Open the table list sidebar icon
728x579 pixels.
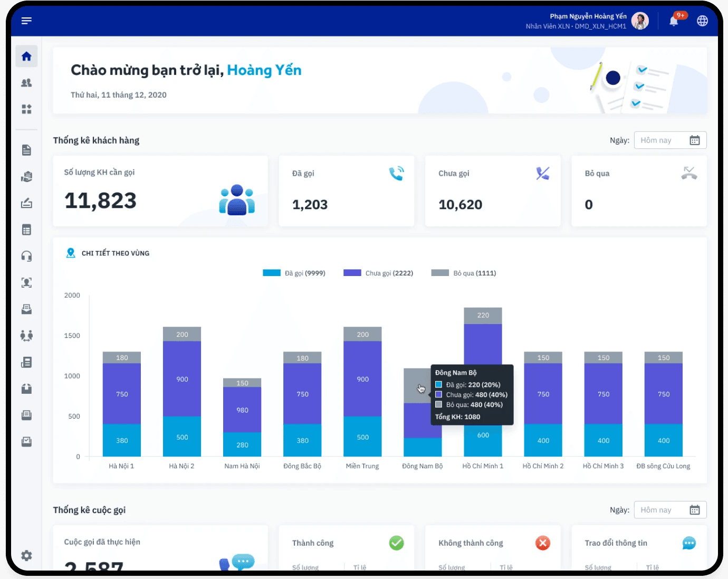coord(26,230)
